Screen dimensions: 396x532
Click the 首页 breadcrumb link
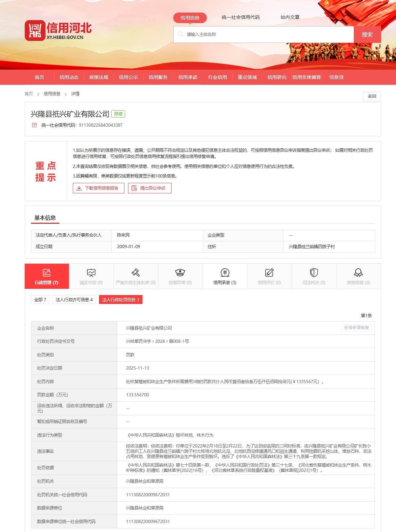point(29,94)
